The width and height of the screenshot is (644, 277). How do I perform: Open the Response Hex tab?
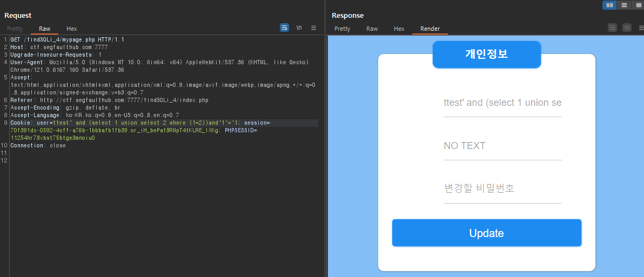click(x=399, y=29)
